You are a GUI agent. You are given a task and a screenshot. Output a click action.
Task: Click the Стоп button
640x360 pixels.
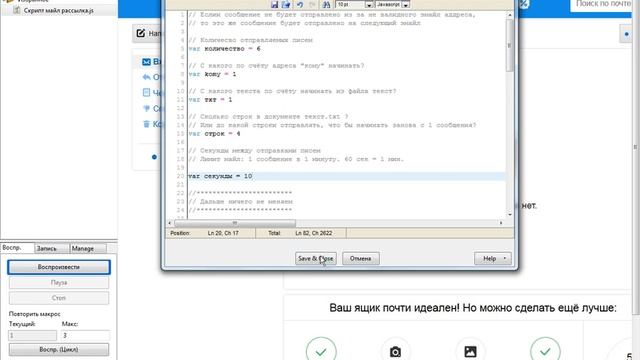point(59,298)
